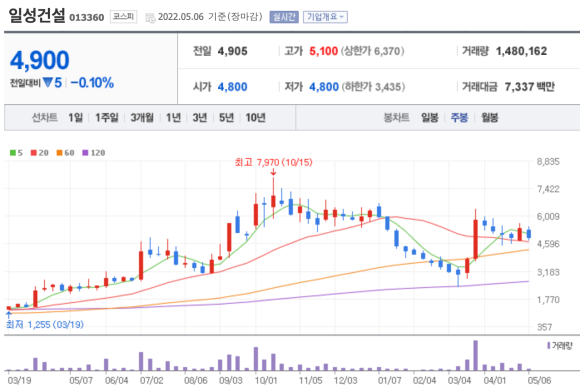The height and width of the screenshot is (392, 580).
Task: Select the 주봉 weekly candle chart
Action: click(459, 118)
